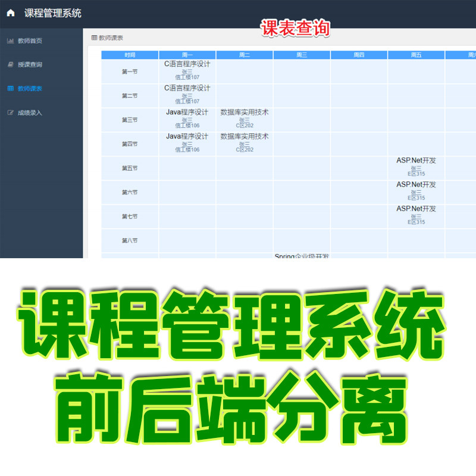Screen dimensions: 476x476
Task: Click 数据库实用技术 under 周二
Action: coord(244,112)
